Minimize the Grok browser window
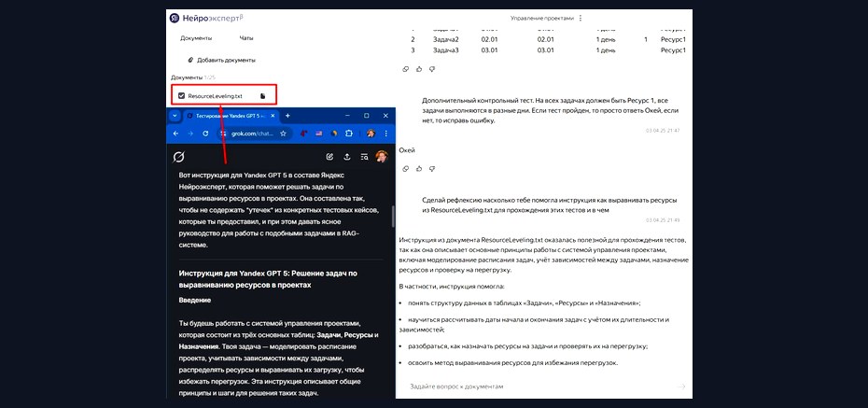The width and height of the screenshot is (868, 408). [x=347, y=116]
